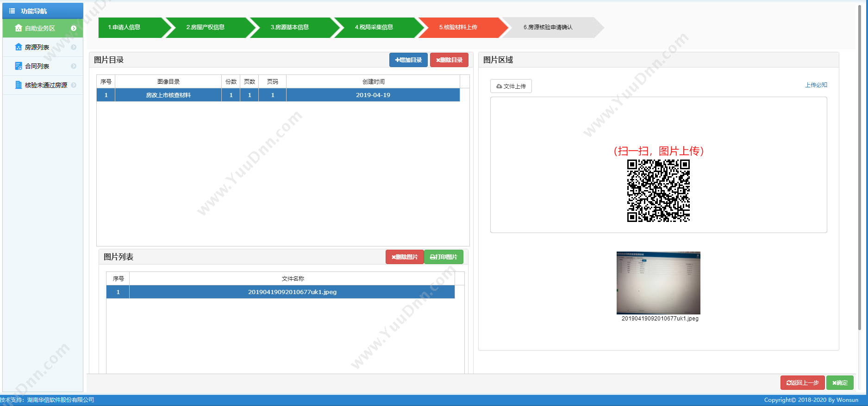Expand the 自助业务区 chevron arrow
The width and height of the screenshot is (868, 406).
tap(74, 28)
